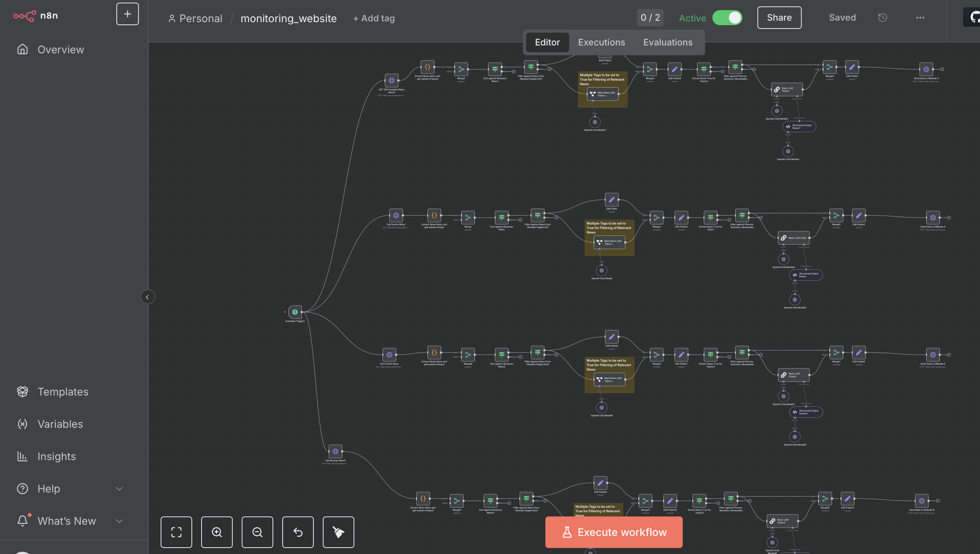
Task: Select the Edit Fields6 node
Action: [x=611, y=337]
